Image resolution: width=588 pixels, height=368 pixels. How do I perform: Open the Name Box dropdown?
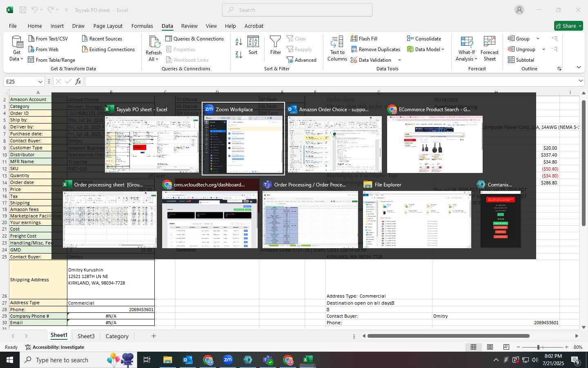click(40, 81)
